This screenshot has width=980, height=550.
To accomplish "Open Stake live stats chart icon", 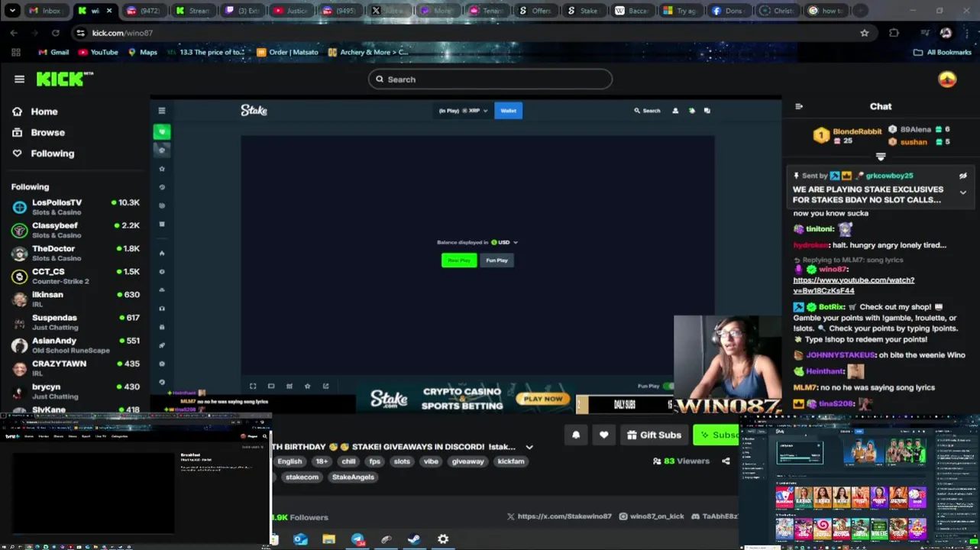I will (289, 387).
